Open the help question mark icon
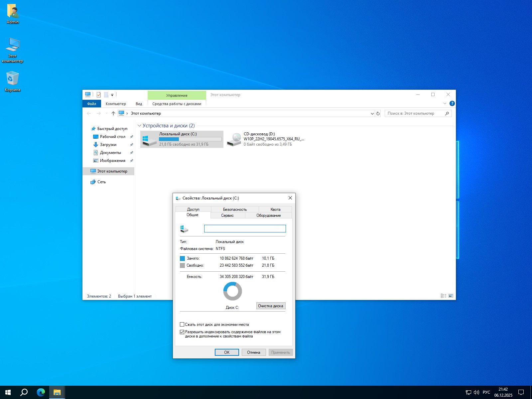532x399 pixels. click(x=452, y=103)
